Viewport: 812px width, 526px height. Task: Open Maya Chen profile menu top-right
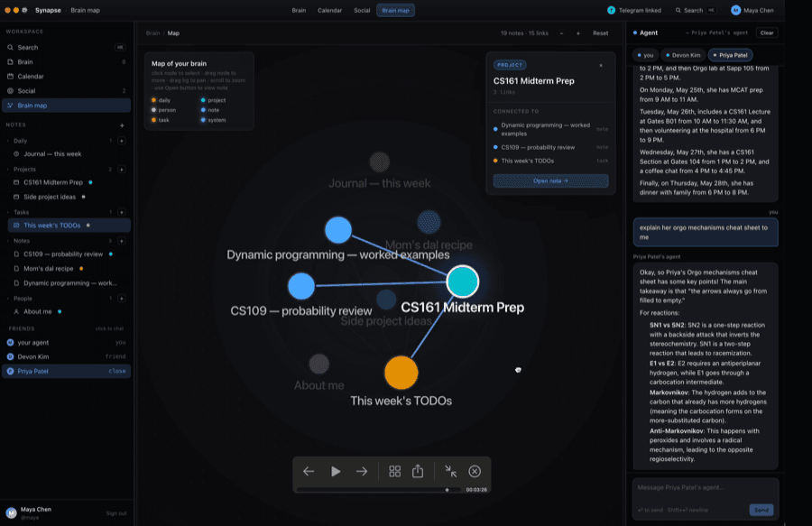(752, 10)
